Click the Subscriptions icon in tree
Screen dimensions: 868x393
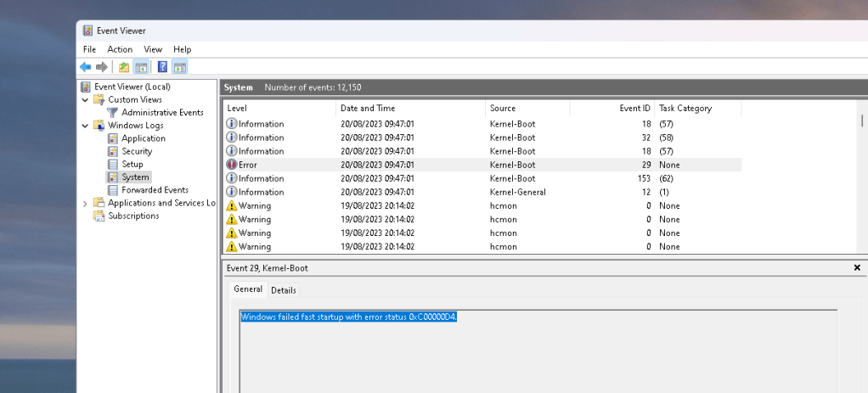[99, 216]
